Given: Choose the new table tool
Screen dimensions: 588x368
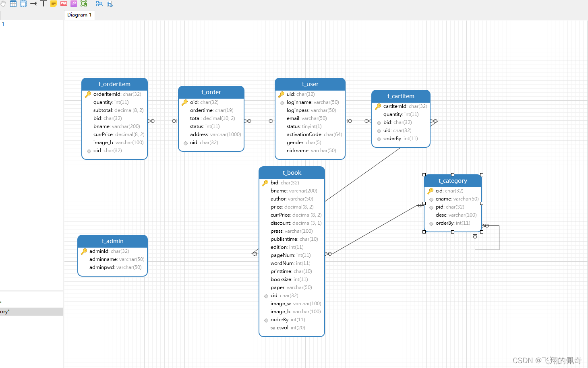Looking at the screenshot, I should pos(13,4).
